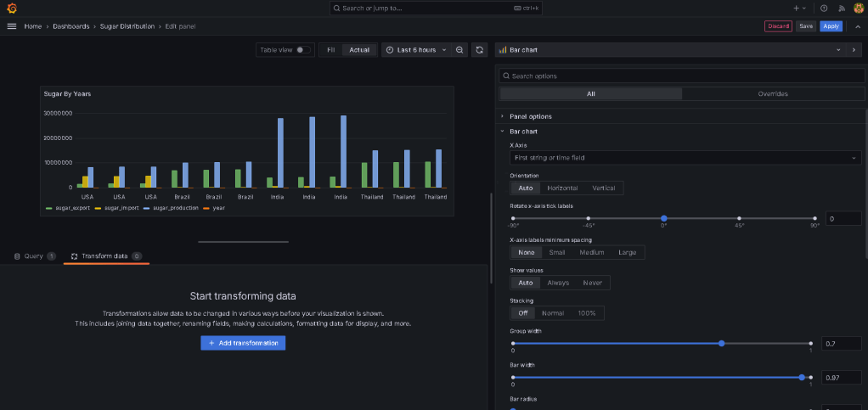
Task: Select the All options tab
Action: (590, 94)
